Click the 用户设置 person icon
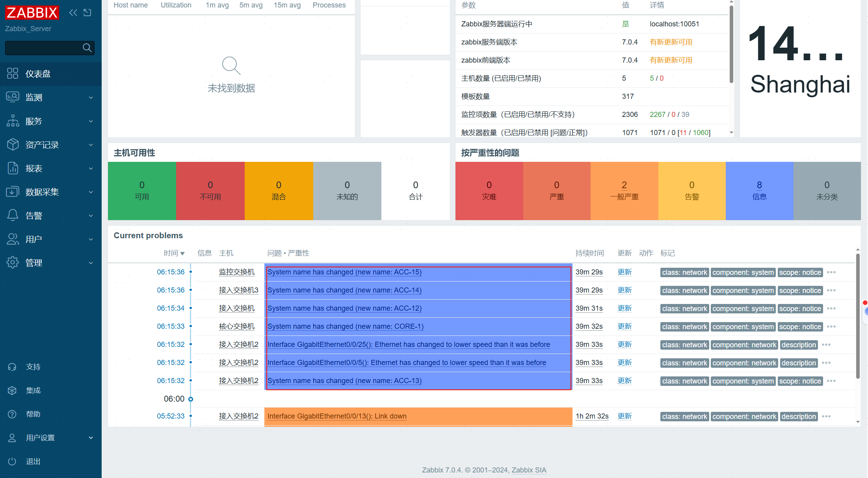Image resolution: width=868 pixels, height=478 pixels. click(12, 438)
